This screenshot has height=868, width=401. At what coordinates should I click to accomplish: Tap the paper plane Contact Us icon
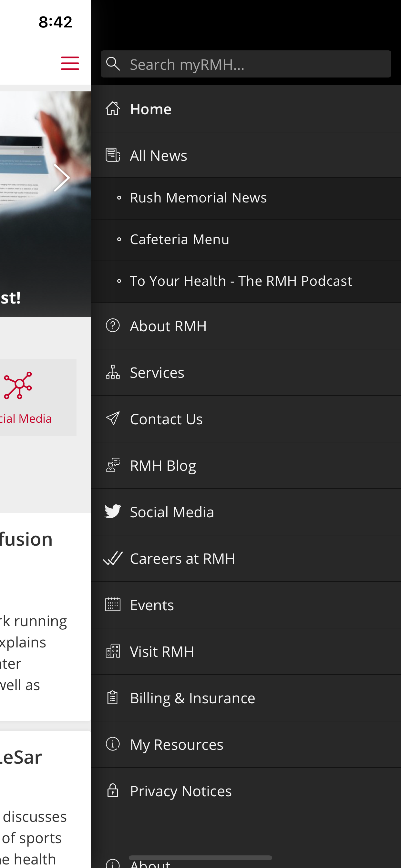[x=113, y=418]
